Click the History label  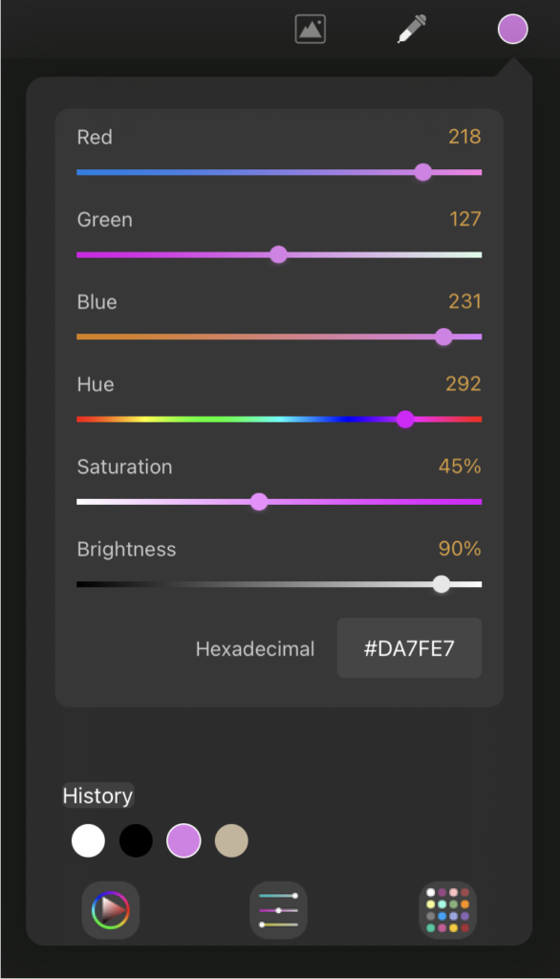(98, 795)
